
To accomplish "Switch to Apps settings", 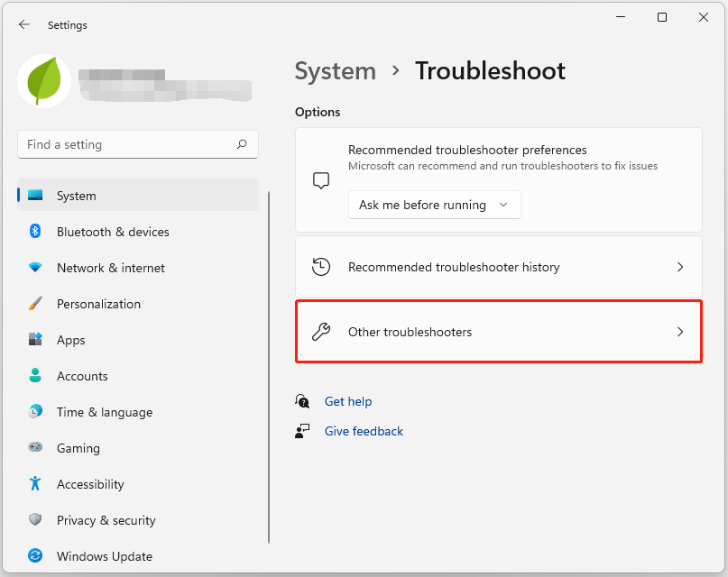I will (x=138, y=340).
